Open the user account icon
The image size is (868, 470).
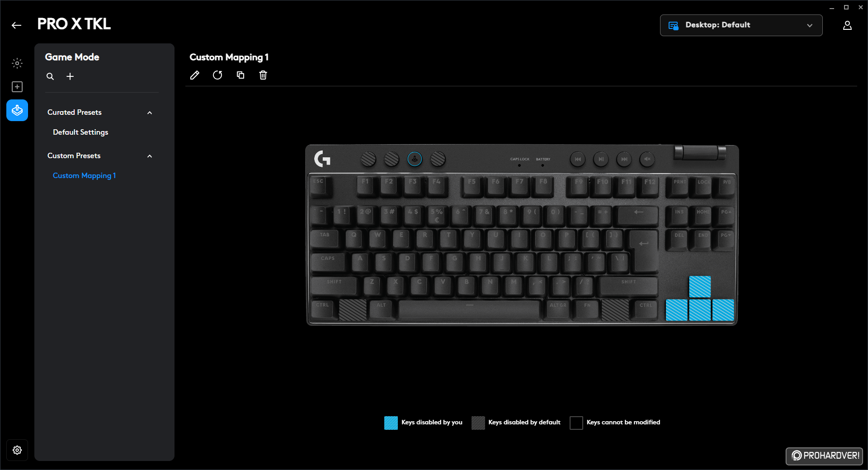coord(847,25)
